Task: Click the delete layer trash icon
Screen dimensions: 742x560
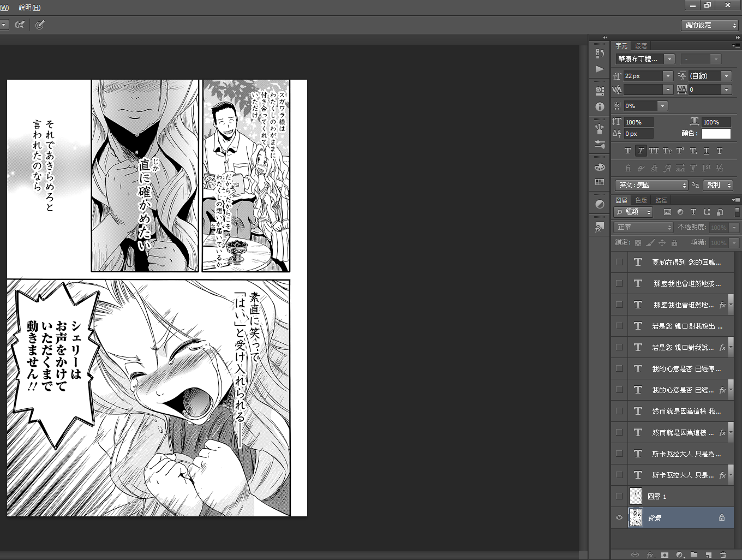Action: tap(723, 555)
